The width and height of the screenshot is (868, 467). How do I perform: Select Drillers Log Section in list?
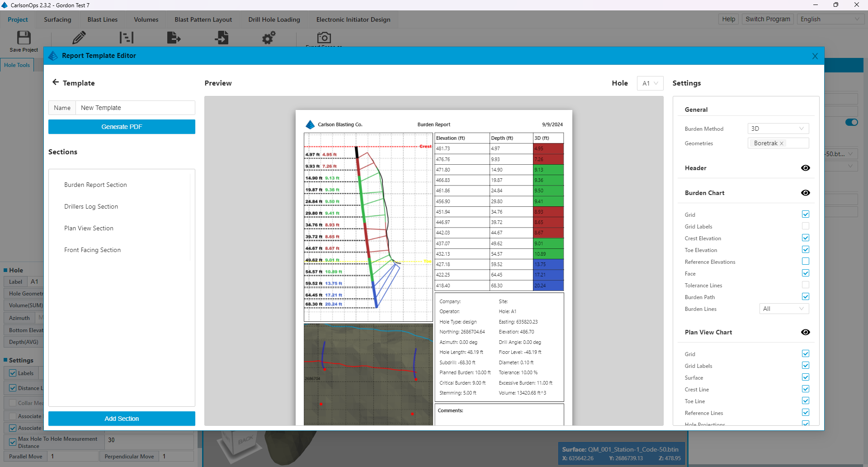(x=91, y=207)
